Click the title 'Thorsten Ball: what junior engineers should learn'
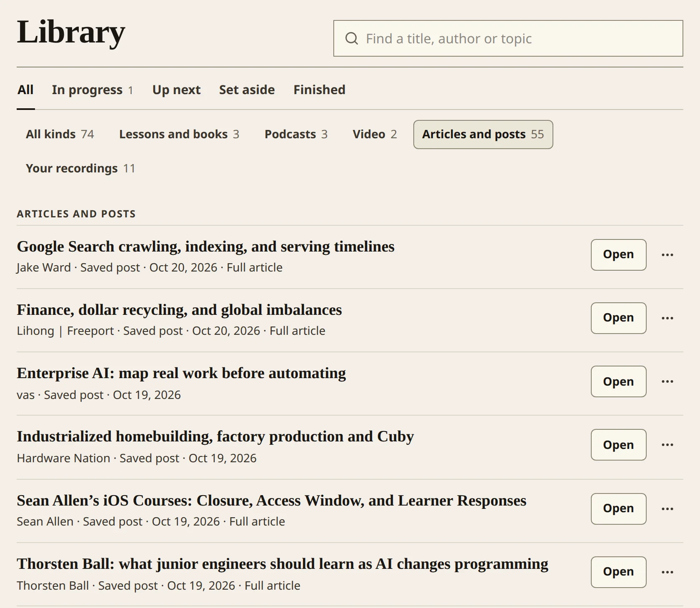Image resolution: width=700 pixels, height=608 pixels. 282,564
